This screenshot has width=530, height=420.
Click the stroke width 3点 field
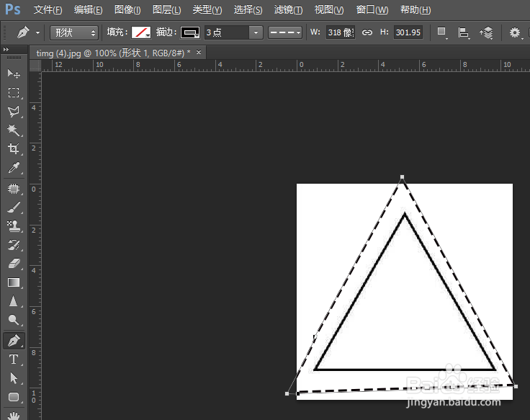click(227, 33)
